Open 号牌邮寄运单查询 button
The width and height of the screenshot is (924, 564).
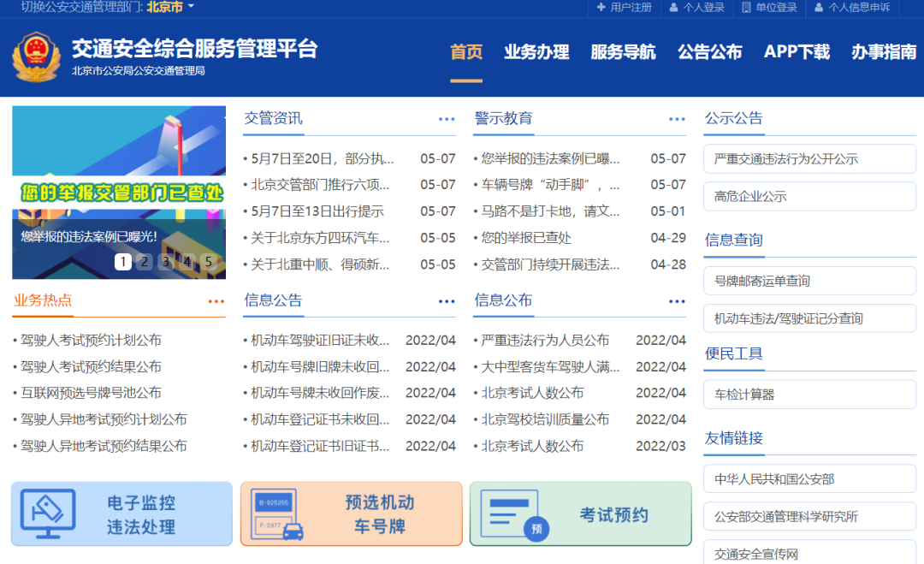(x=808, y=281)
